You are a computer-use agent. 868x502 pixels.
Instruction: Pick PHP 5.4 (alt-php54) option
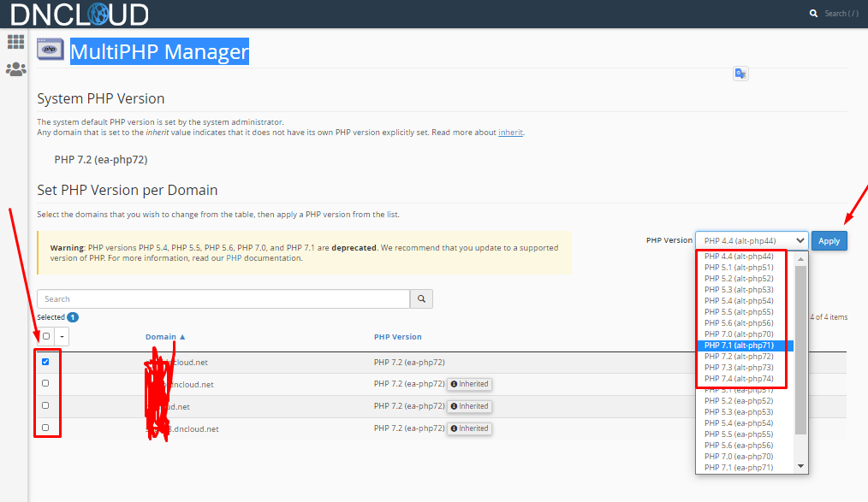click(x=739, y=301)
